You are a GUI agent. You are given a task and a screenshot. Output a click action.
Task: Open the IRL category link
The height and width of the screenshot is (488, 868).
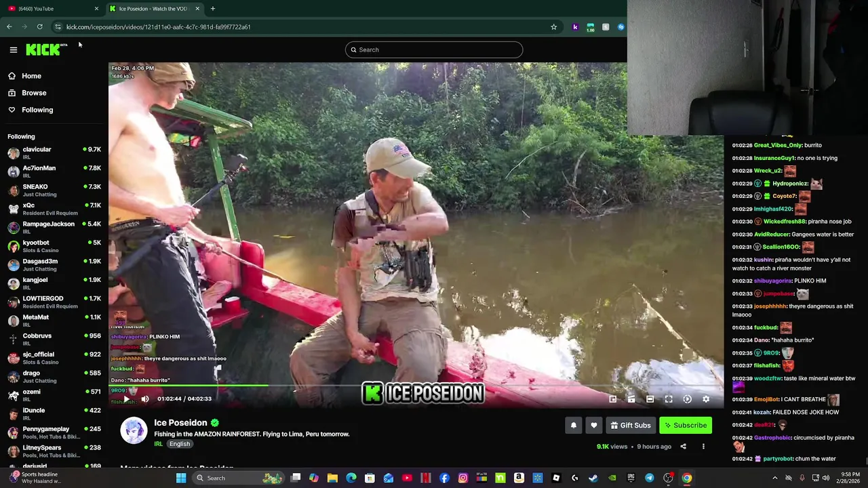coord(158,444)
